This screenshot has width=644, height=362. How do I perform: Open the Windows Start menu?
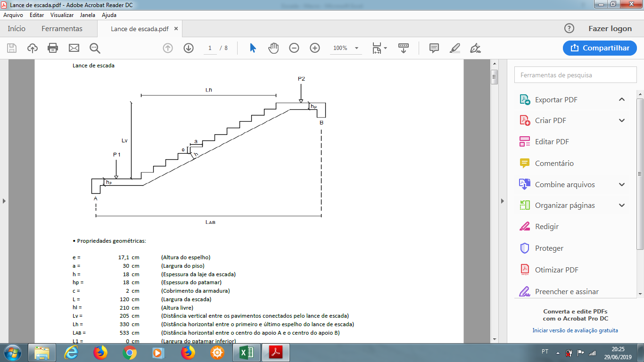(12, 353)
